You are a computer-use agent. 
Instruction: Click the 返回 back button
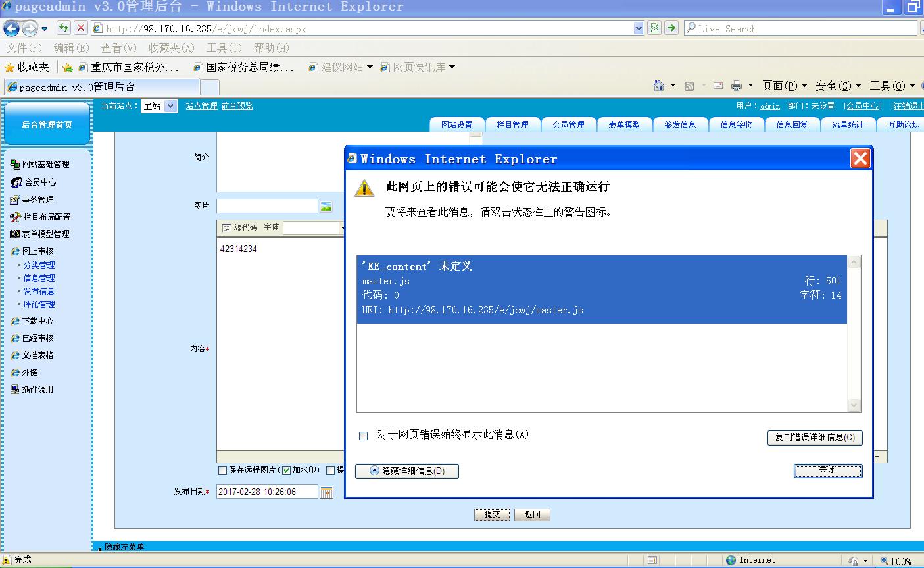pyautogui.click(x=532, y=515)
